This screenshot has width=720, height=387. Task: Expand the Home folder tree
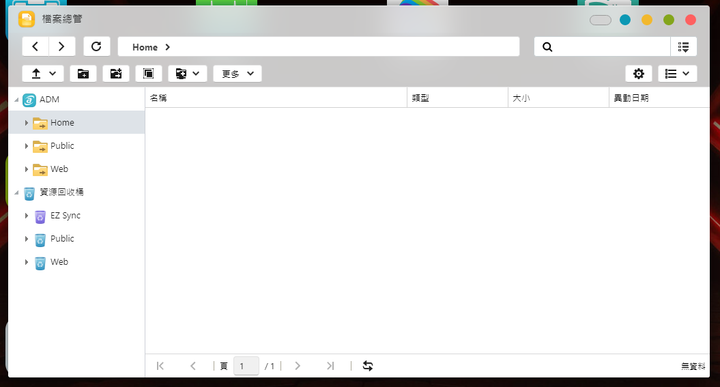point(26,123)
